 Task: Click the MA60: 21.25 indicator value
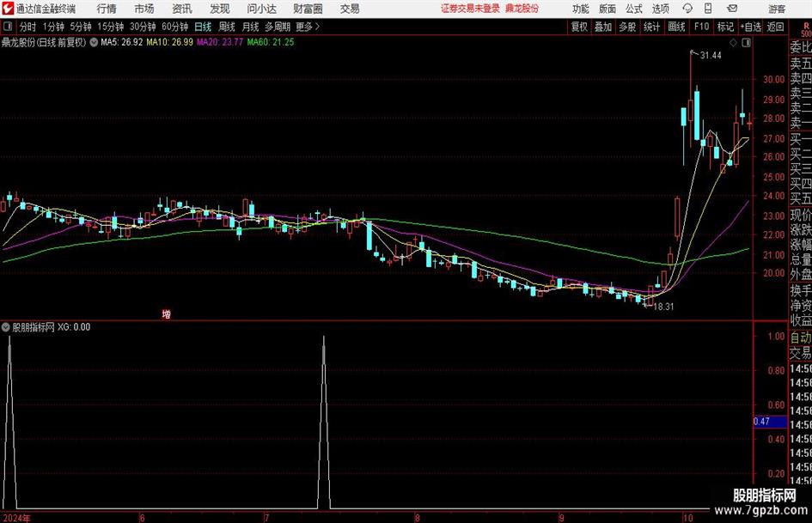271,42
